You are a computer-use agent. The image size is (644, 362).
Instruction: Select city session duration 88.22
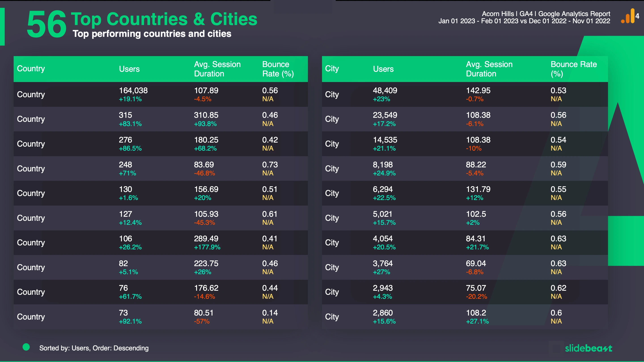pos(476,165)
